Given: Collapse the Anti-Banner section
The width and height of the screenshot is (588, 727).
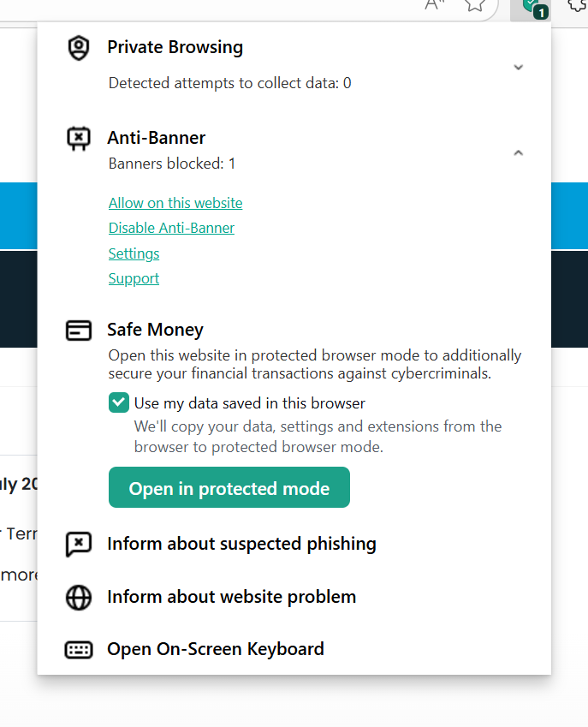Looking at the screenshot, I should tap(518, 152).
